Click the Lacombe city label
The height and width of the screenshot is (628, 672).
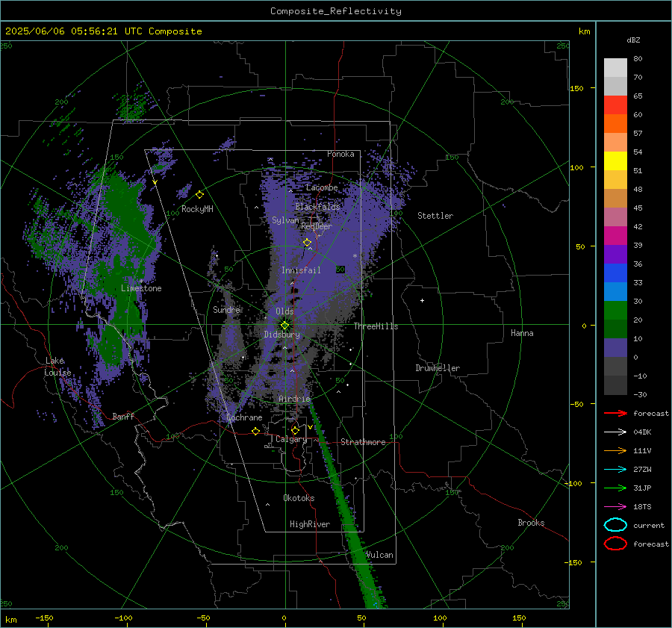point(322,187)
